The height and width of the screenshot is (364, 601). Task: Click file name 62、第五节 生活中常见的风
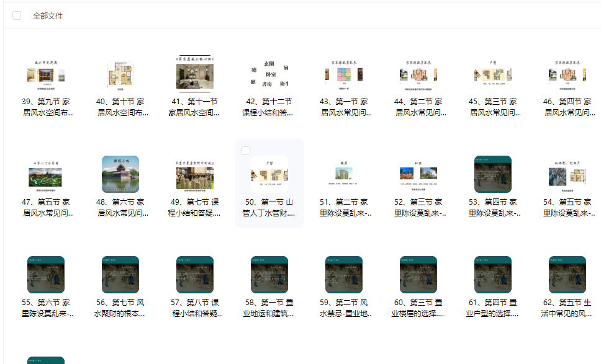[567, 306]
